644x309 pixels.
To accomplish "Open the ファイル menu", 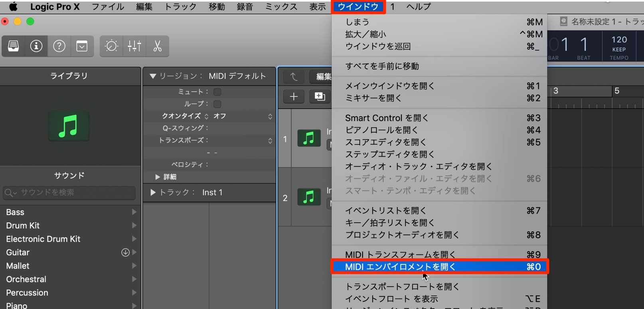I will (x=108, y=6).
